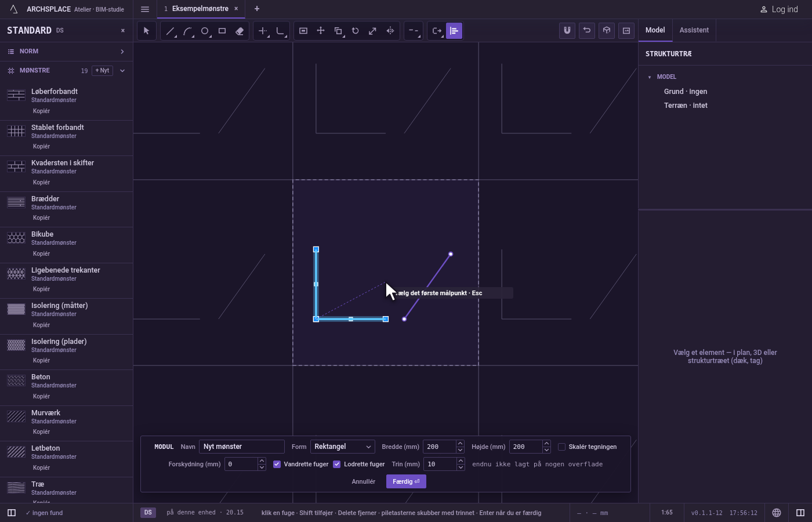Screen dimensions: 812x522
Task: Open the dashed line style dropdown
Action: click(x=414, y=31)
